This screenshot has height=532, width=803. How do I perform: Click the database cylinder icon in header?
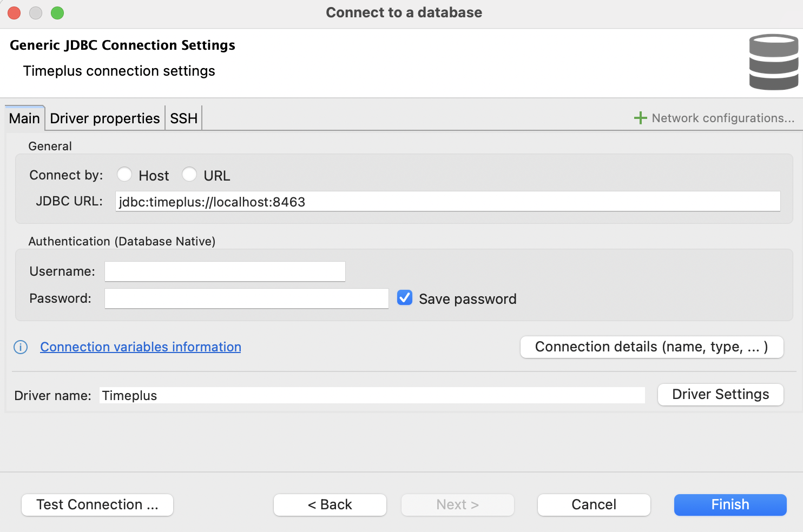point(773,62)
